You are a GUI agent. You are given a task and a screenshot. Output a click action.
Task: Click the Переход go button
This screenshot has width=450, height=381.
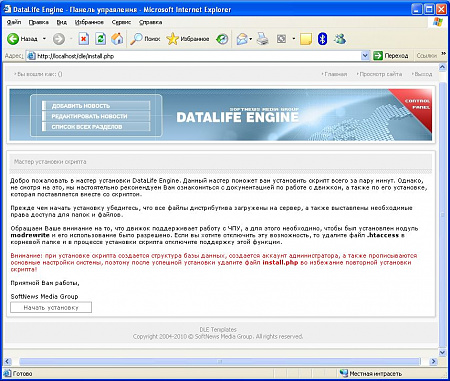[391, 56]
